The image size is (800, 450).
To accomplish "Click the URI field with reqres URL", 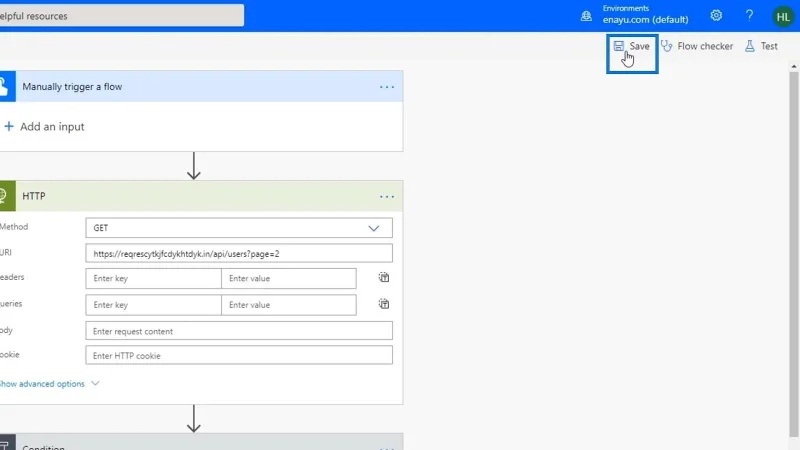I will [x=239, y=254].
